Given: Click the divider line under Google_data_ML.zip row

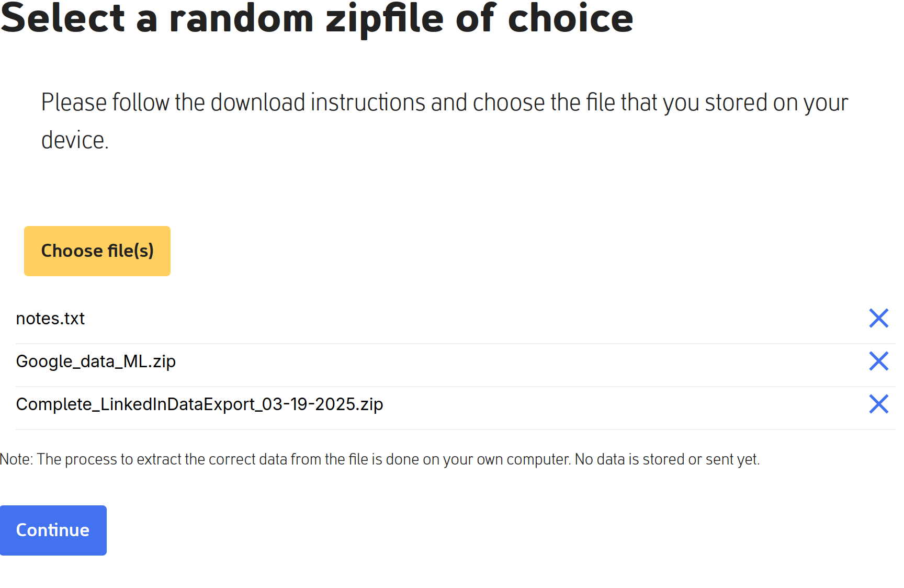Looking at the screenshot, I should pyautogui.click(x=455, y=387).
